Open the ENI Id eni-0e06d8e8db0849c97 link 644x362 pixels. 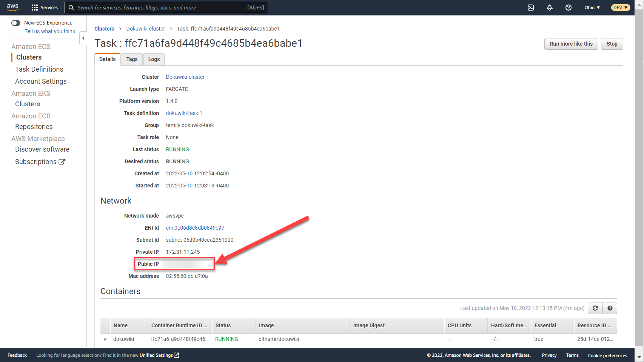[195, 228]
